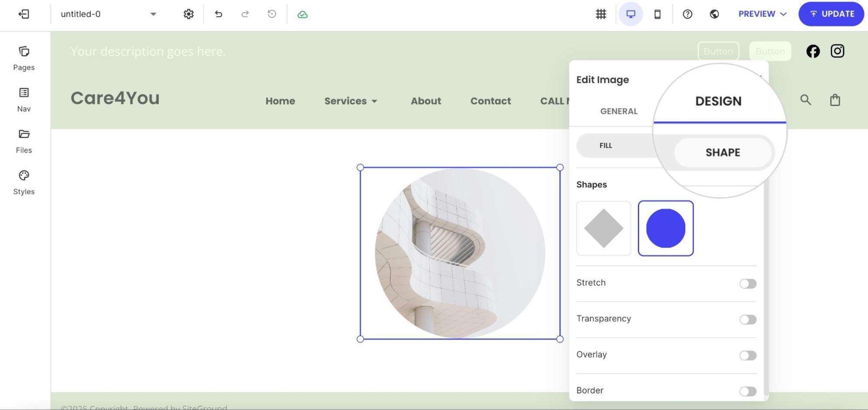Click the Home navigation link

click(x=280, y=101)
